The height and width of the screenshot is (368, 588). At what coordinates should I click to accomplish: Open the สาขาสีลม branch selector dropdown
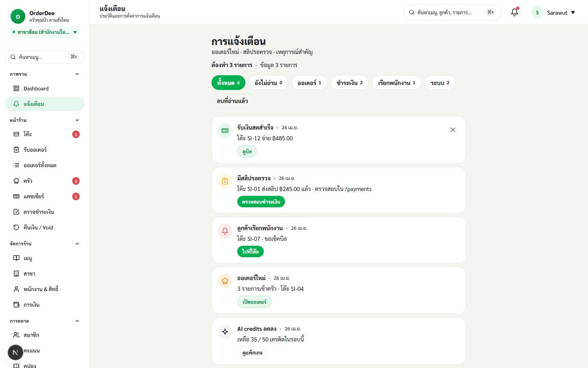(x=45, y=32)
